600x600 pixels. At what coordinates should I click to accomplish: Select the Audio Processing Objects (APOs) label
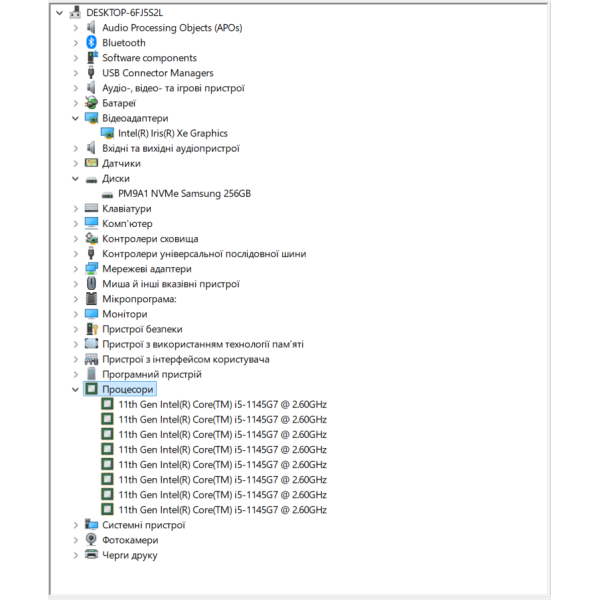click(172, 28)
